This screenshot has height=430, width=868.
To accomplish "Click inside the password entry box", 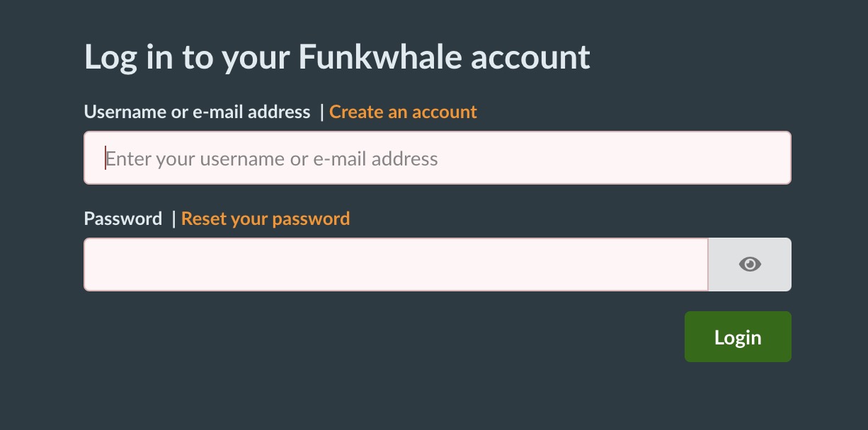I will point(395,264).
